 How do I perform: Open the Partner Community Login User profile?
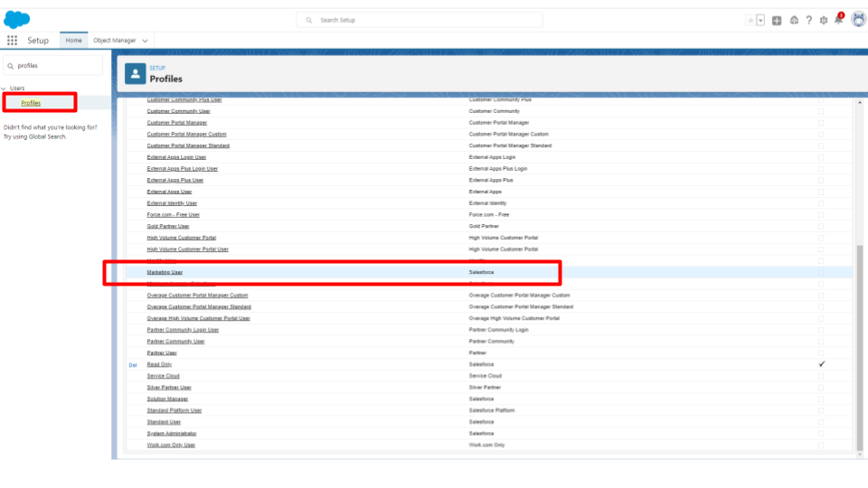click(183, 330)
